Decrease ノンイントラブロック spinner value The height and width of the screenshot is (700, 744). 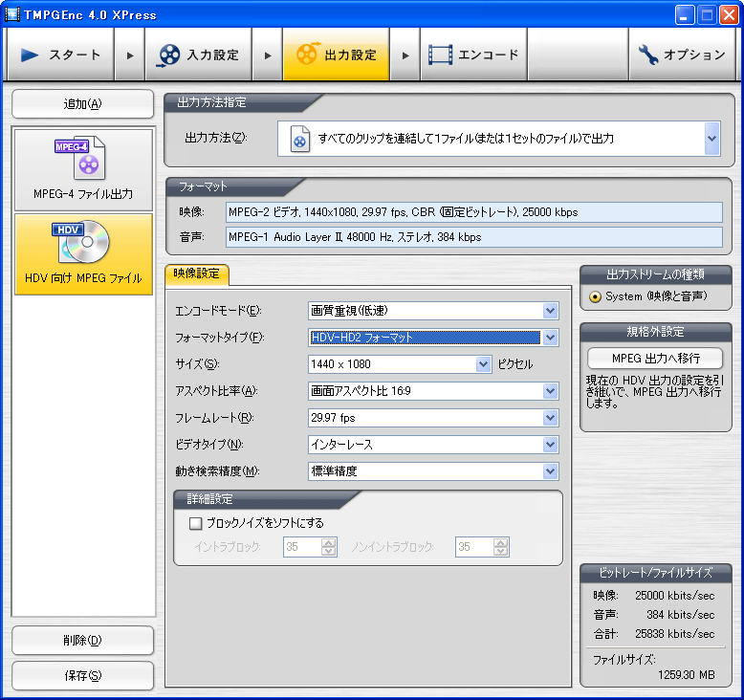(x=500, y=551)
